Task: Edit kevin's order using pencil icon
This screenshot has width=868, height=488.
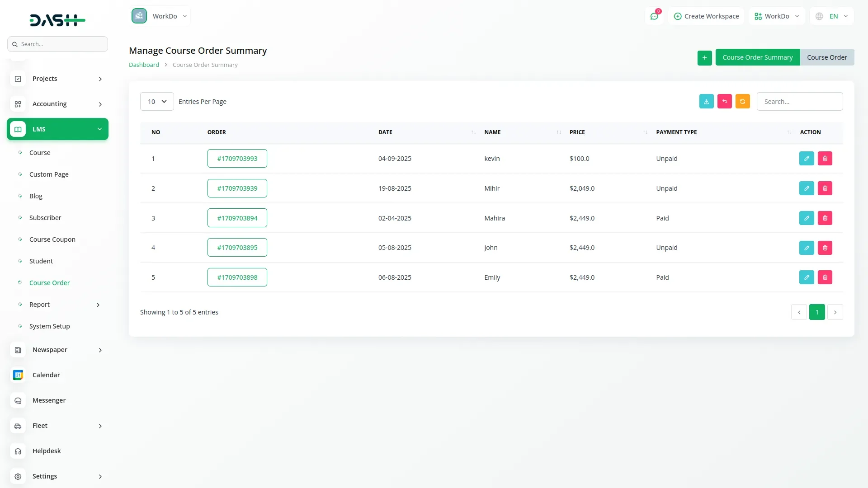Action: (807, 159)
